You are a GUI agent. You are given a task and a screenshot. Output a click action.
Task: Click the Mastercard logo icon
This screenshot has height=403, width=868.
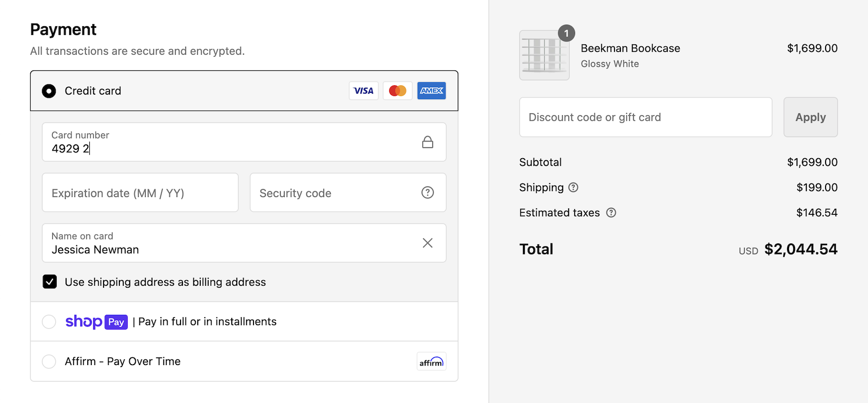398,91
